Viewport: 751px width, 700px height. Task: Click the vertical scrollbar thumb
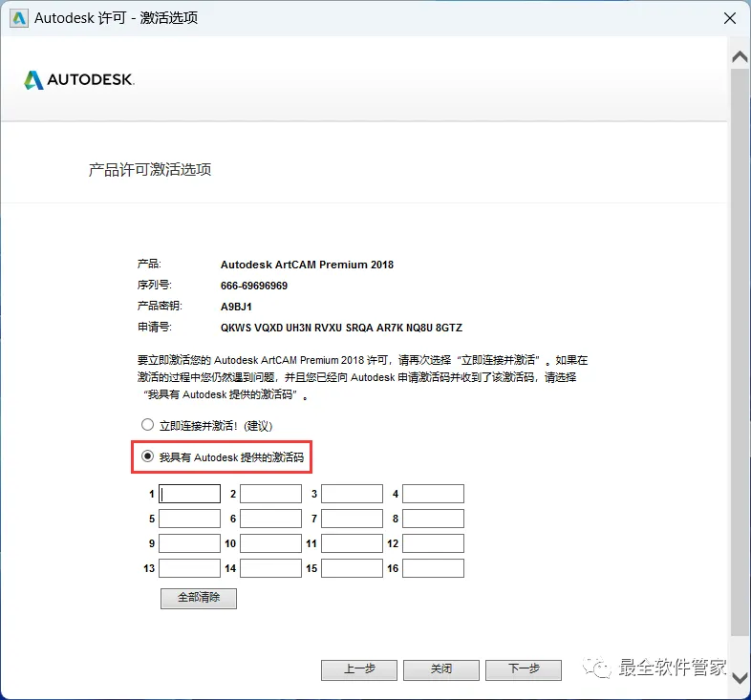point(740,352)
